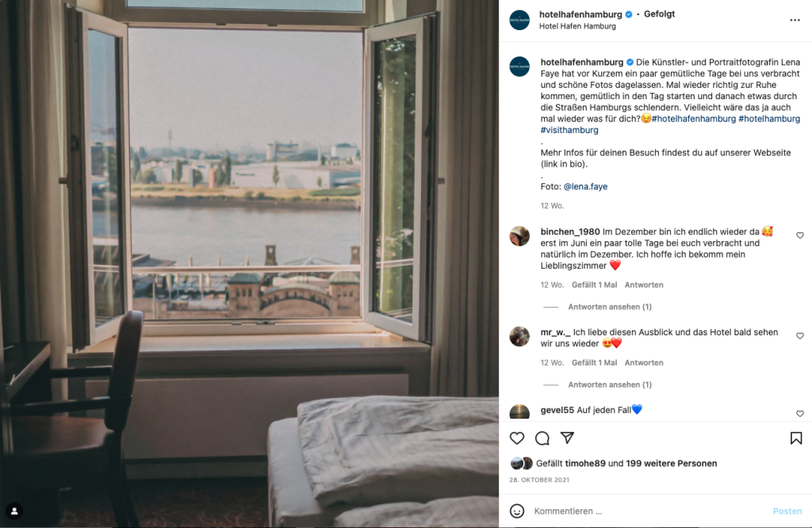Like mr_w._'s comment with the heart

[800, 336]
